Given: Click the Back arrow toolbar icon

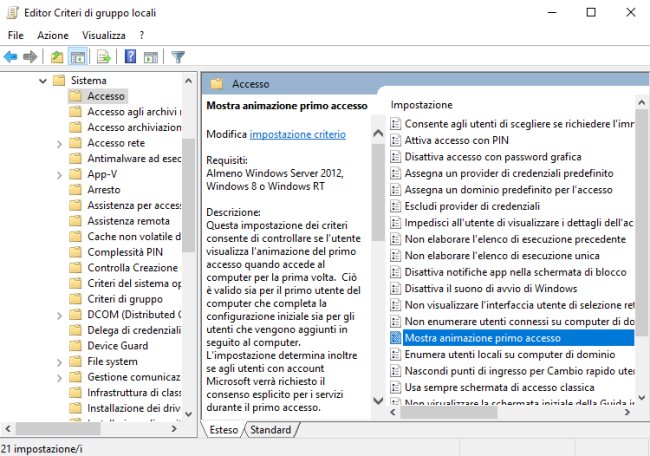Looking at the screenshot, I should [x=11, y=57].
